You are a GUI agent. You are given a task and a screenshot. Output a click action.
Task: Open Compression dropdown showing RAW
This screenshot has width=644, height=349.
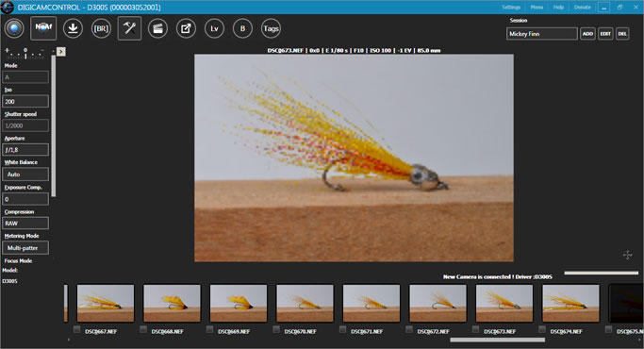point(25,224)
